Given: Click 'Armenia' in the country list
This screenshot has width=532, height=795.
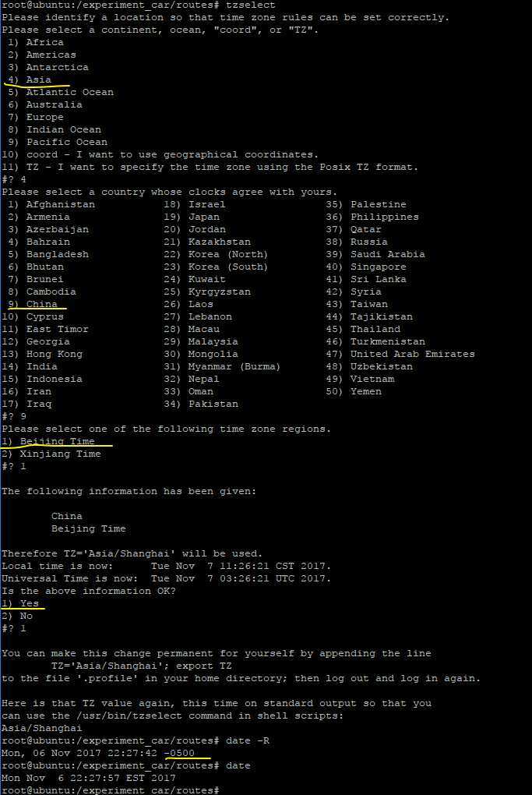Looking at the screenshot, I should 48,217.
